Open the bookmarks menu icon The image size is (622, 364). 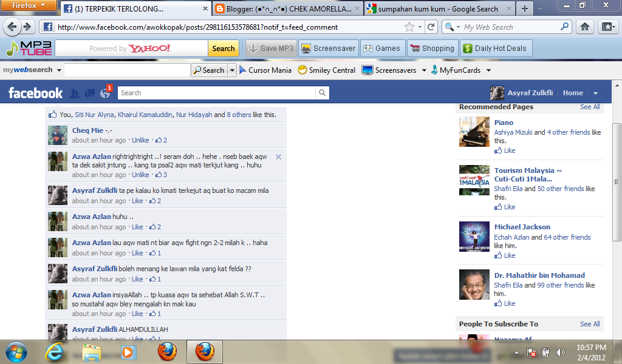coord(608,27)
